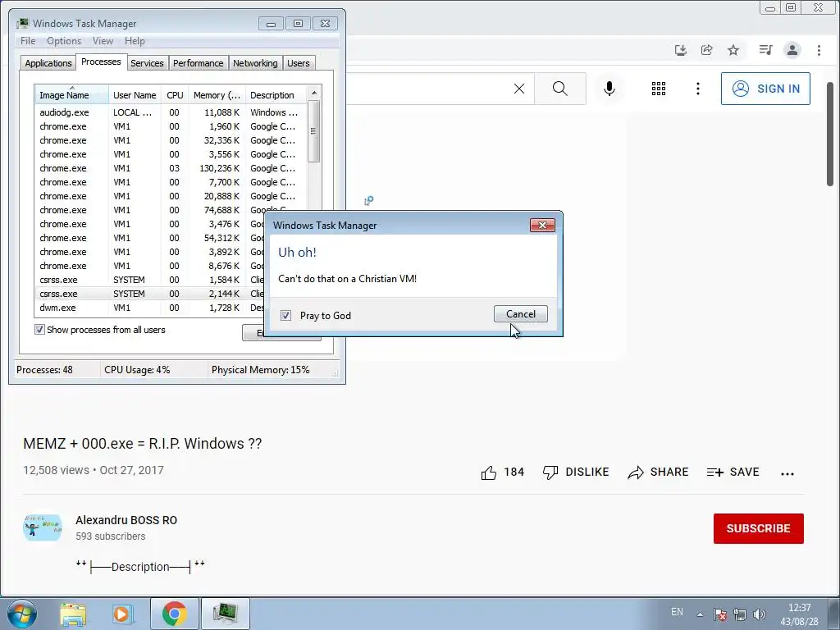
Task: Close the Uh oh dialog with red X
Action: 542,225
